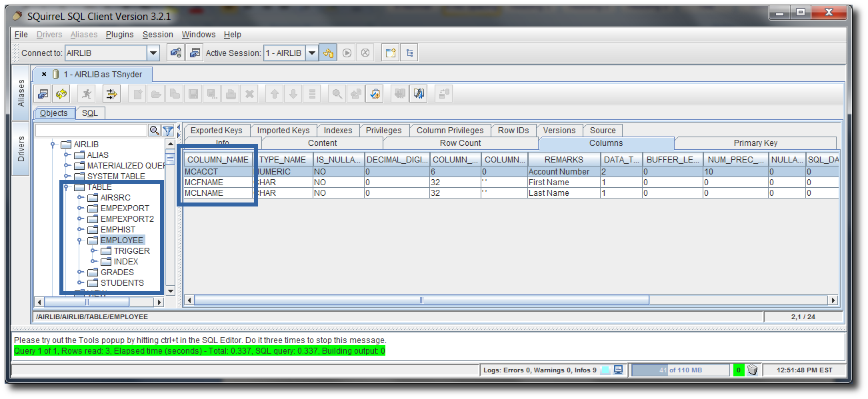
Task: Click the REMARKS column header
Action: (564, 160)
